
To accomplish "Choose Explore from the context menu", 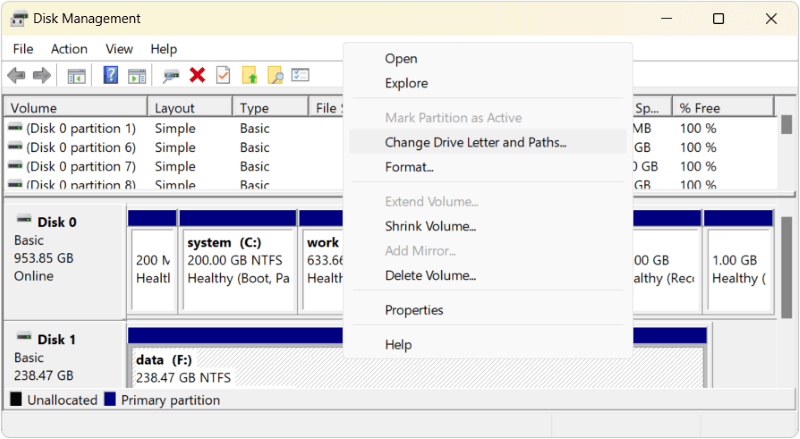I will point(488,83).
